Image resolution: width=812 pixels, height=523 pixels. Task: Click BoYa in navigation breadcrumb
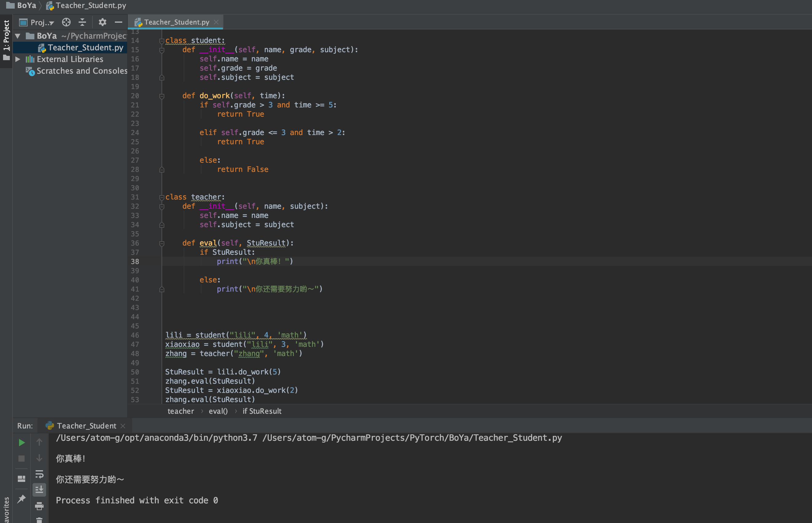tap(21, 6)
